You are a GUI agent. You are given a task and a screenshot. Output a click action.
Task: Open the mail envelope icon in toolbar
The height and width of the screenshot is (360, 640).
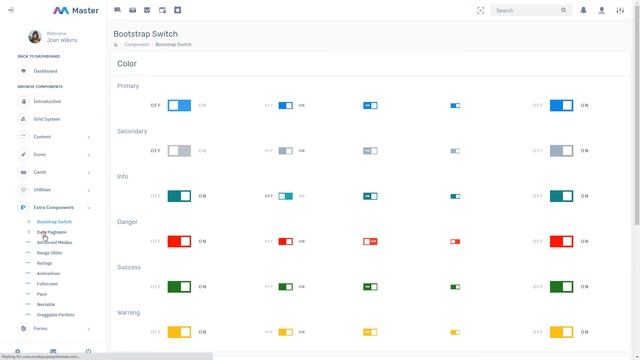[133, 10]
